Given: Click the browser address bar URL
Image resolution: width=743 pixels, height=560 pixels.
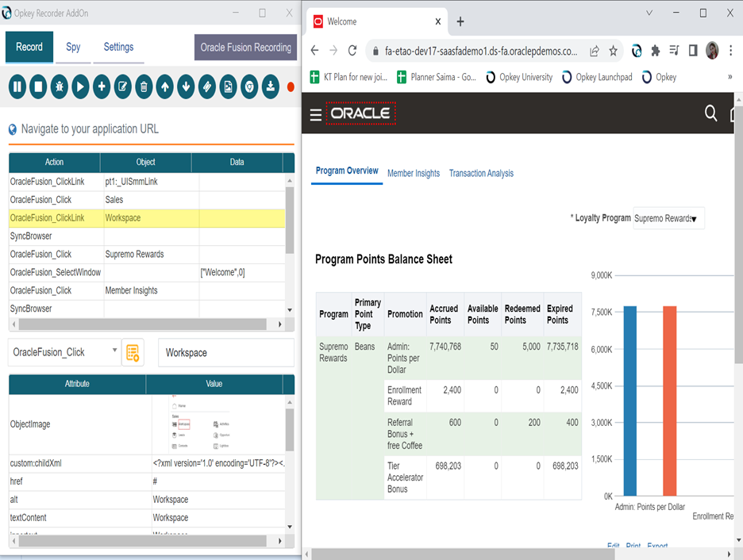Looking at the screenshot, I should click(x=481, y=51).
